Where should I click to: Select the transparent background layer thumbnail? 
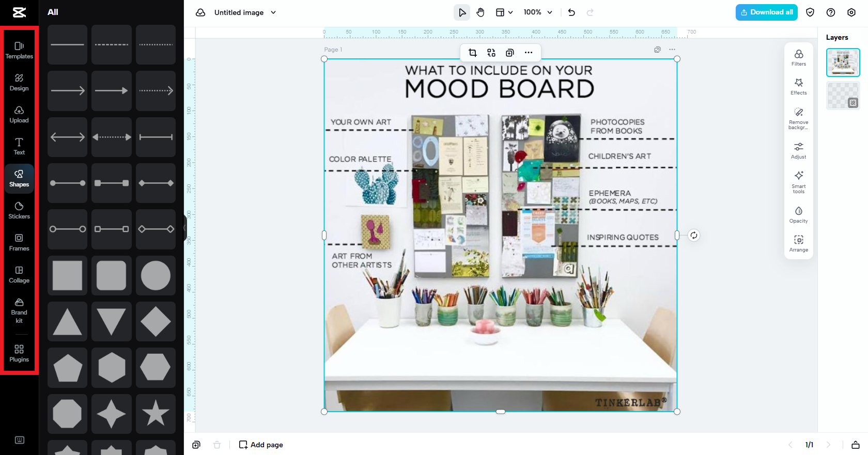click(x=843, y=95)
